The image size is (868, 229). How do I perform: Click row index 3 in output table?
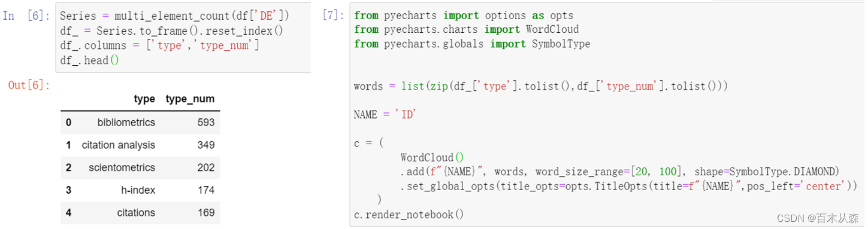coord(68,190)
